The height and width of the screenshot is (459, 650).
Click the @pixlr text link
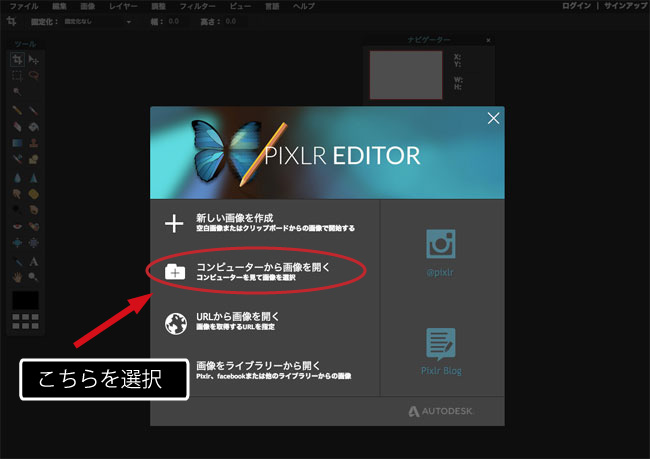pos(440,272)
